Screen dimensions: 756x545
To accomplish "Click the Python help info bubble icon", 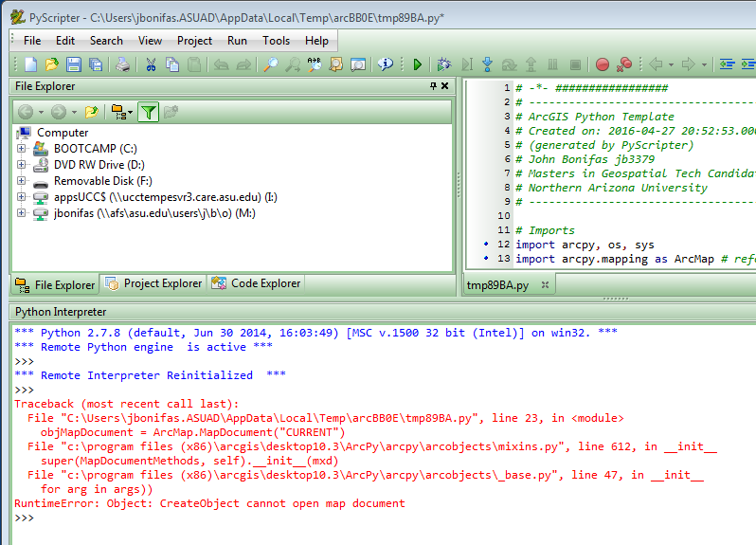I will click(386, 64).
